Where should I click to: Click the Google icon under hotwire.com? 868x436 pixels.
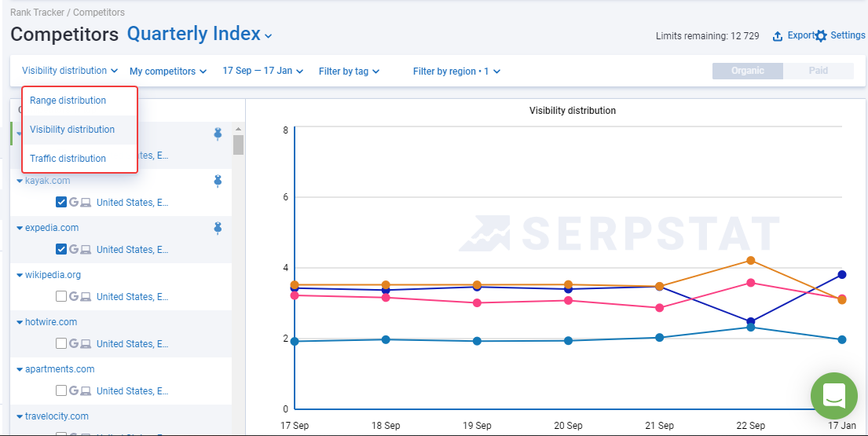point(74,343)
